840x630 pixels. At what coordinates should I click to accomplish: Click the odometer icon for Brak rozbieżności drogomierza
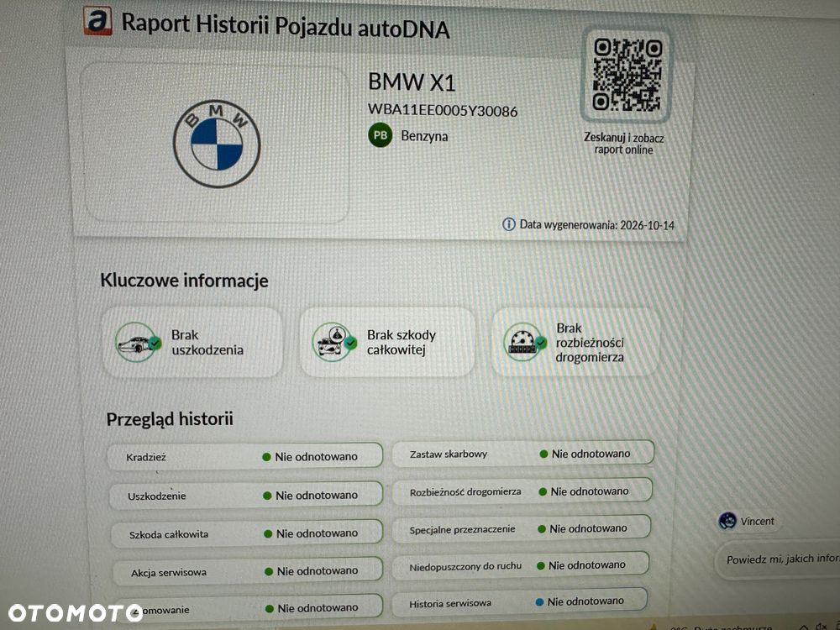pos(524,342)
